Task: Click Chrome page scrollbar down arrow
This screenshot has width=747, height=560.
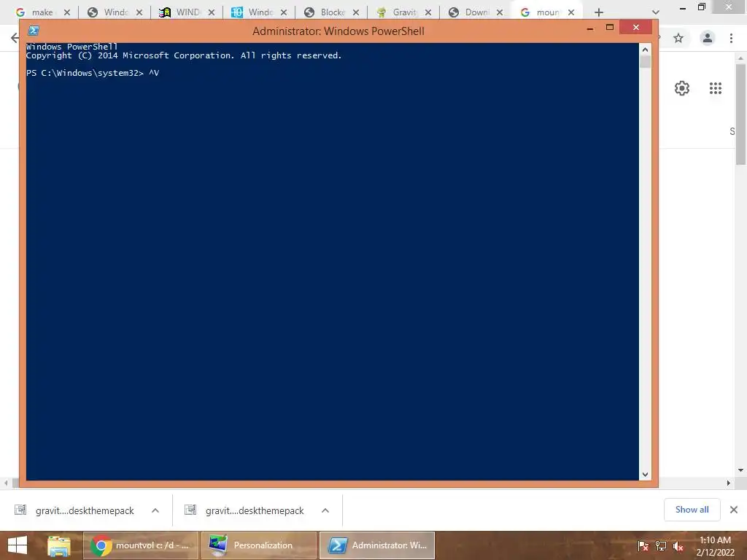Action: tap(741, 470)
